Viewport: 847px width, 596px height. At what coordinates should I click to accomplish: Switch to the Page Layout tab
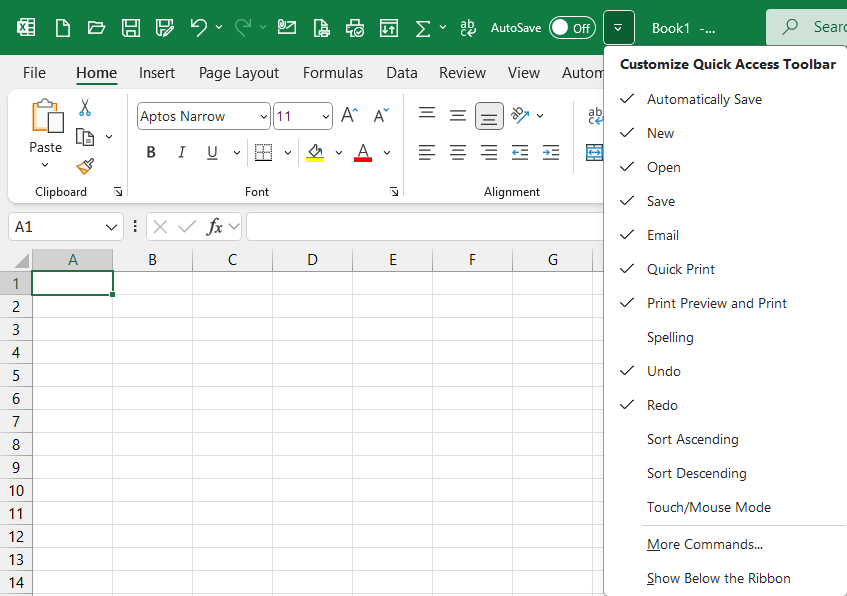click(239, 73)
